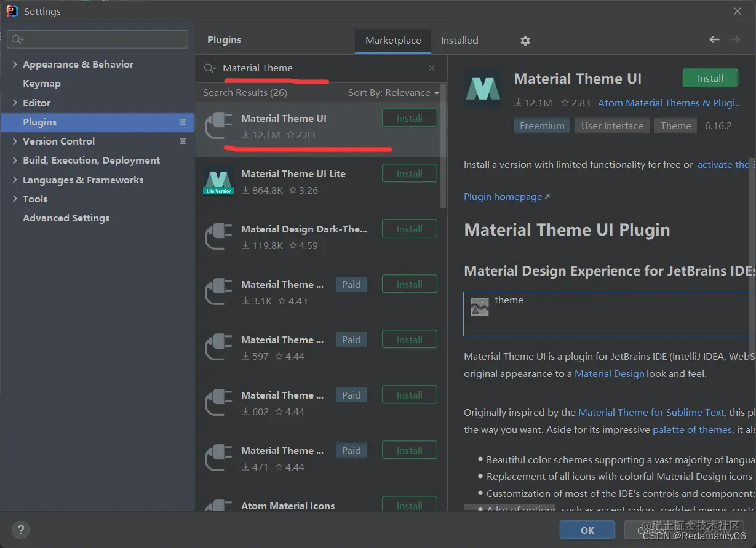The width and height of the screenshot is (756, 548).
Task: Install the paid plugin with 602 downloads
Action: point(410,395)
